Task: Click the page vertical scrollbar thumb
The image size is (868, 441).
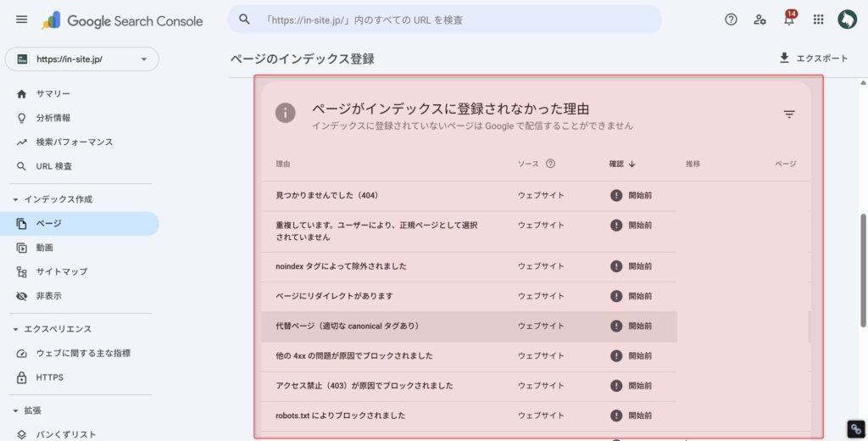Action: (863, 271)
